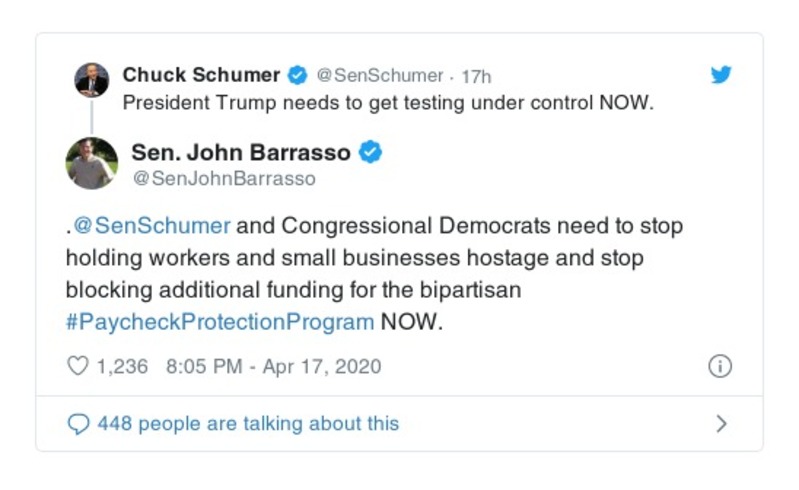The image size is (799, 490).
Task: Open the @SenJohnBarrasso handle
Action: coord(223,179)
